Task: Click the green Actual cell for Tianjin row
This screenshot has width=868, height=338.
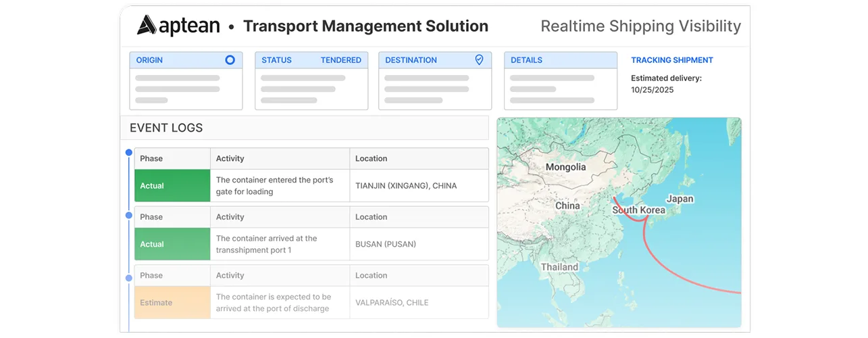Action: pyautogui.click(x=172, y=186)
